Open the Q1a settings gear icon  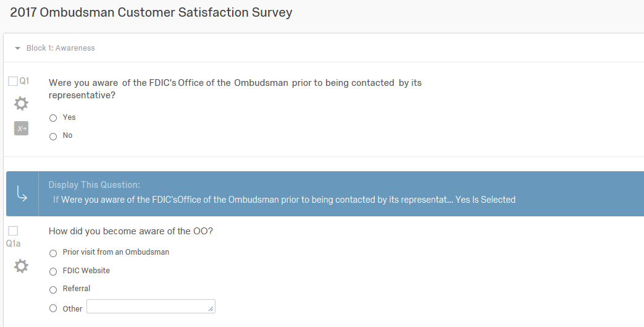click(21, 266)
